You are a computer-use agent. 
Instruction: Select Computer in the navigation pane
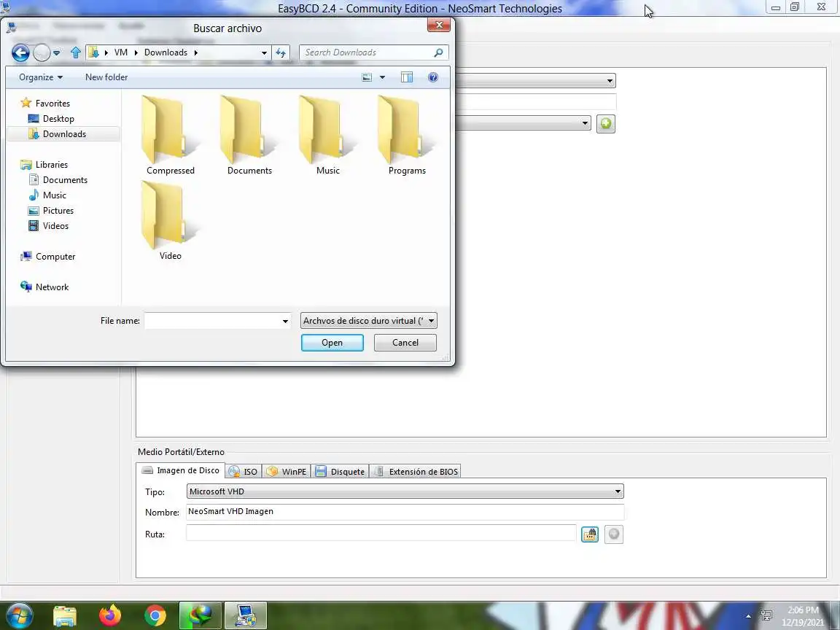tap(55, 257)
